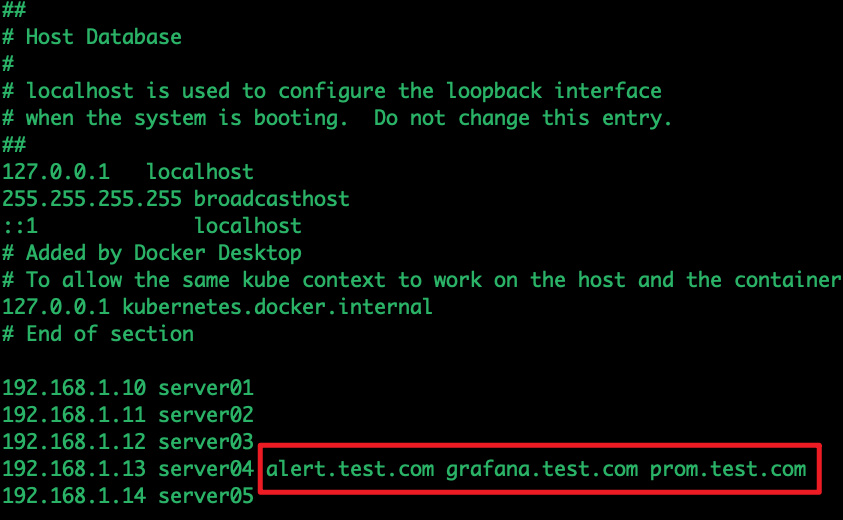
Task: Click the word 'broadcasthost'
Action: click(x=272, y=199)
